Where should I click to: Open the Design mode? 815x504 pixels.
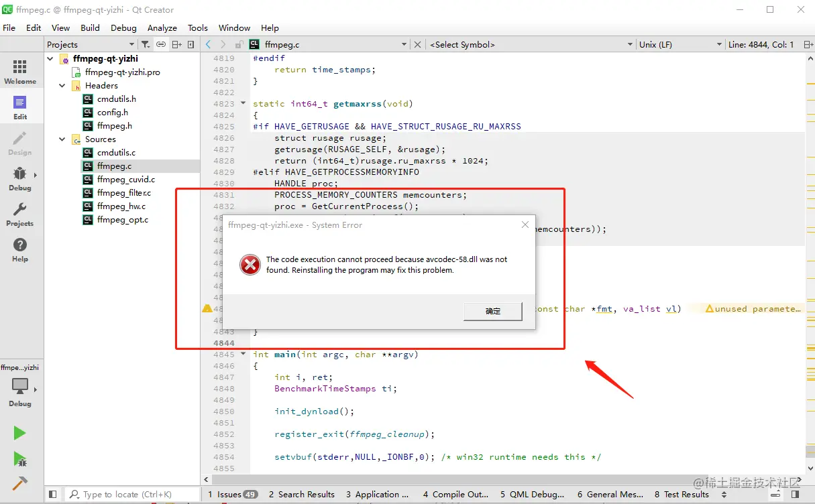(x=20, y=143)
